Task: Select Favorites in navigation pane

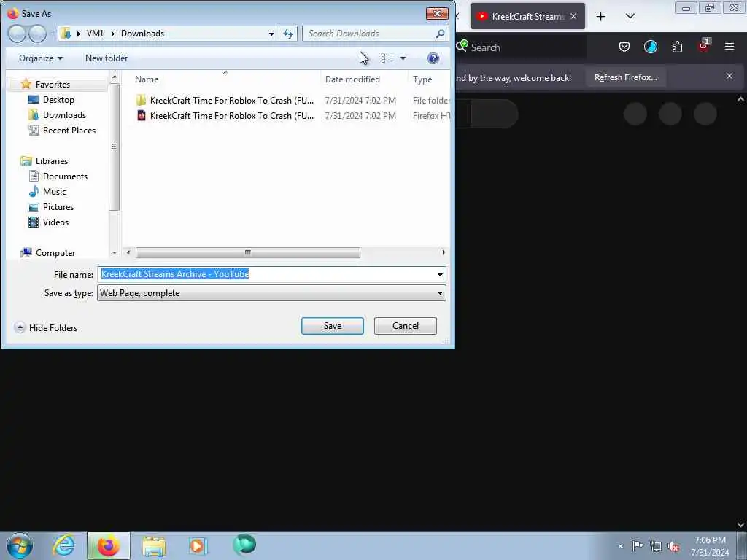Action: 53,85
